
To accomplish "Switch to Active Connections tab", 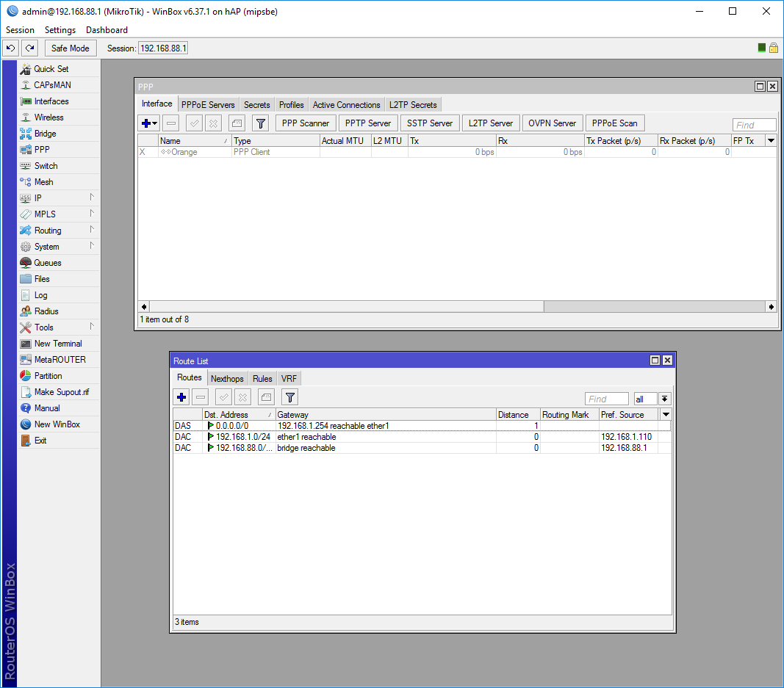I will pos(347,105).
